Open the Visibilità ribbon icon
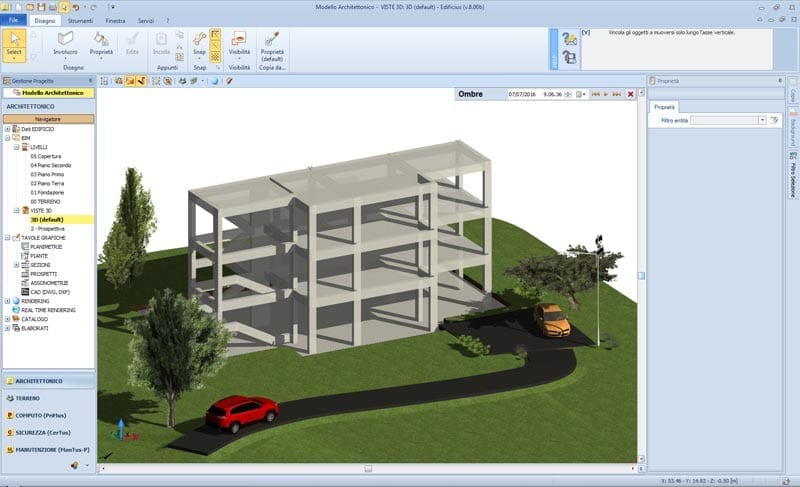 [x=239, y=43]
